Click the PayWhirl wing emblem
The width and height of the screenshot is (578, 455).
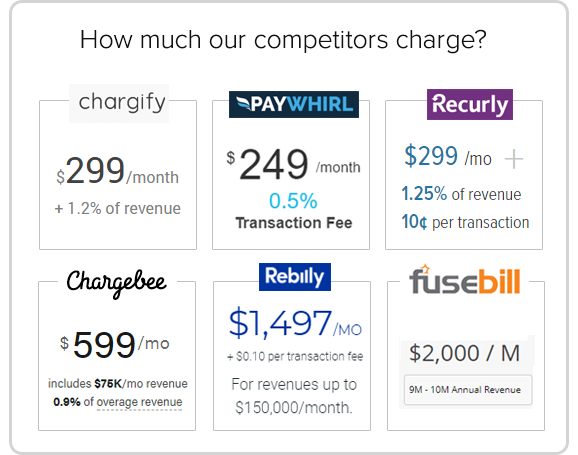[243, 104]
